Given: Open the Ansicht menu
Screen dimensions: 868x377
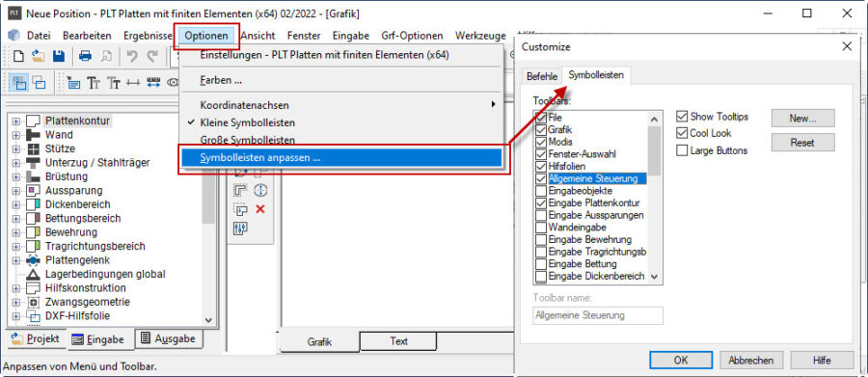Looking at the screenshot, I should click(258, 36).
